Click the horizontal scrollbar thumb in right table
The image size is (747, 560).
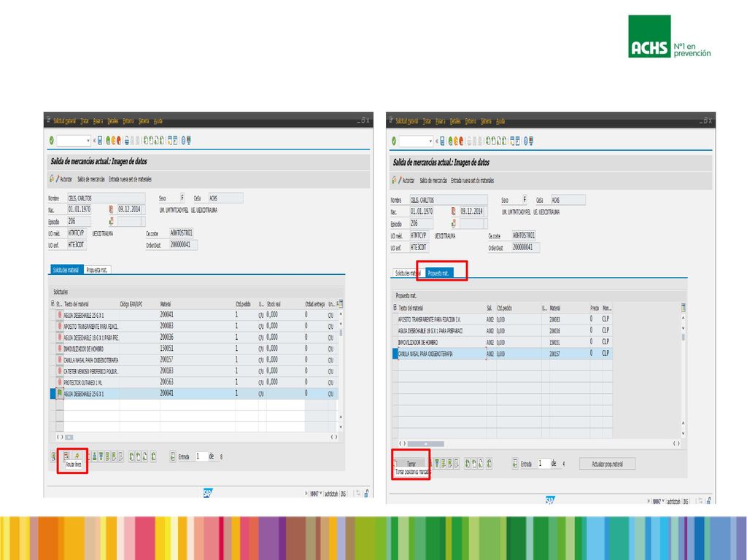tap(426, 443)
